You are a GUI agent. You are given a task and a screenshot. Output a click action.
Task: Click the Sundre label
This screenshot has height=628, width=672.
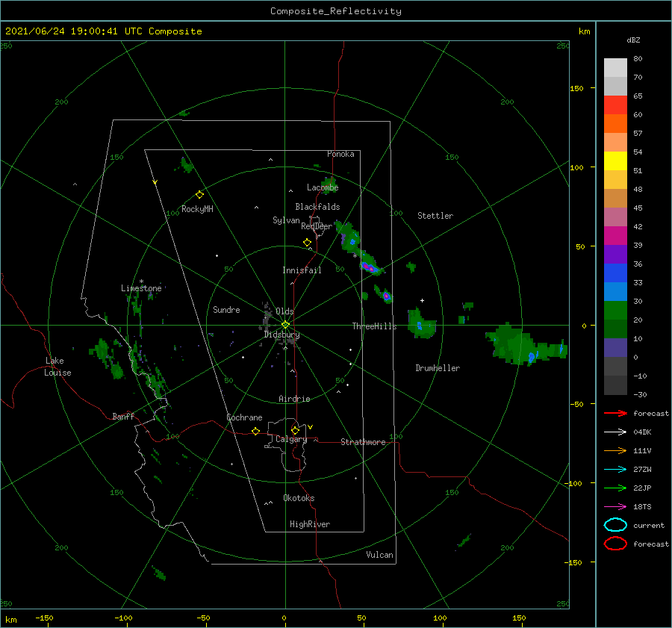click(226, 309)
